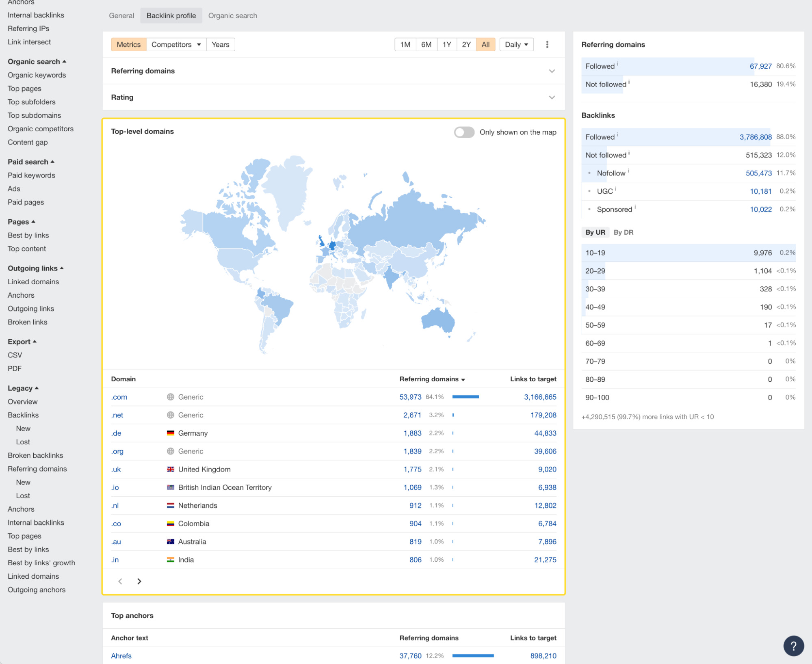Export the report as PDF from the sidebar
This screenshot has height=664, width=812.
point(15,368)
